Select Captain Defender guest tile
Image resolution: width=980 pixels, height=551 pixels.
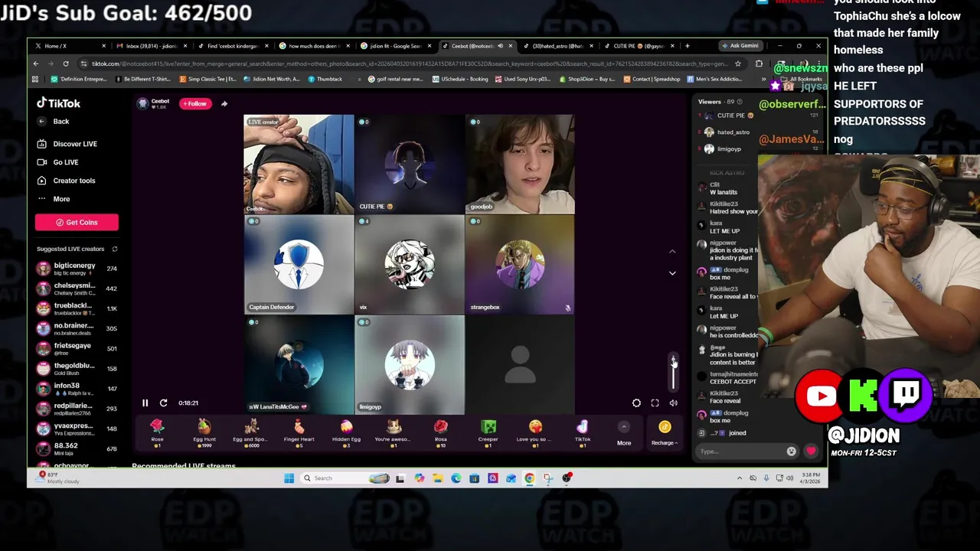point(299,264)
